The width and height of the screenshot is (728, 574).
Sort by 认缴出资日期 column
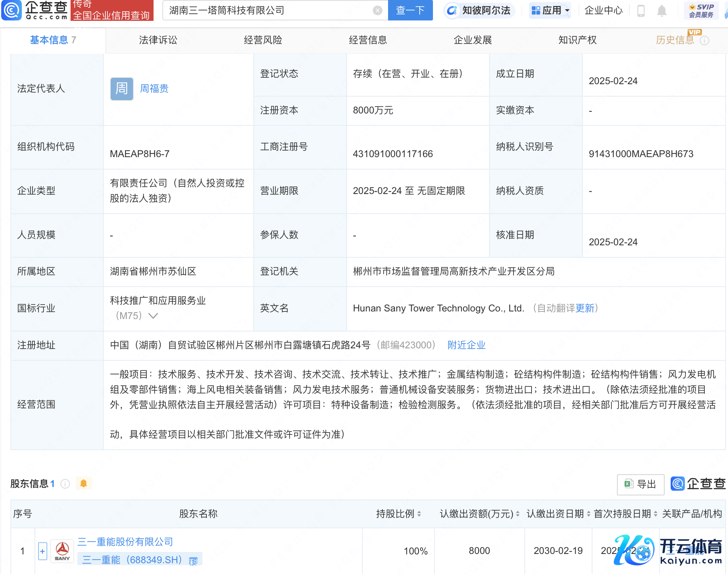click(588, 514)
